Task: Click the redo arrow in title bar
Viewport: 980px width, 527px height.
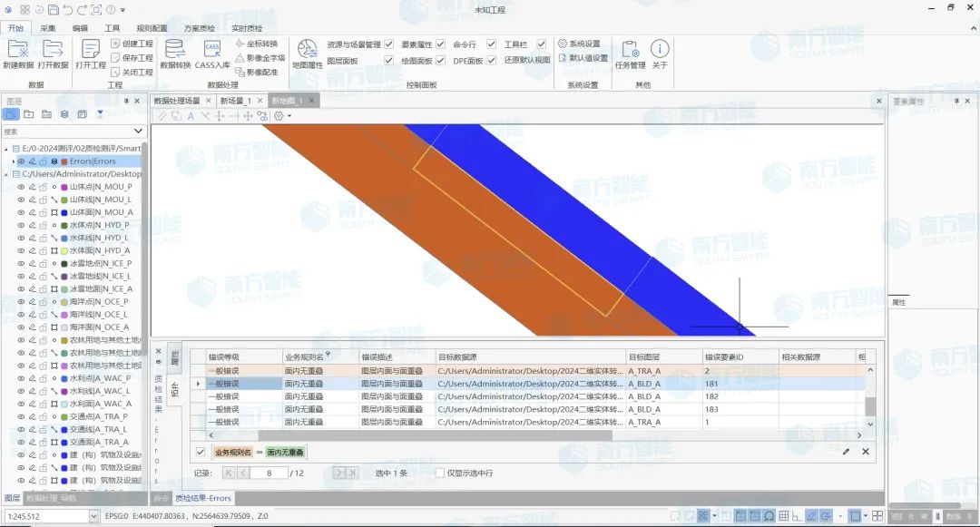Action: (x=82, y=9)
